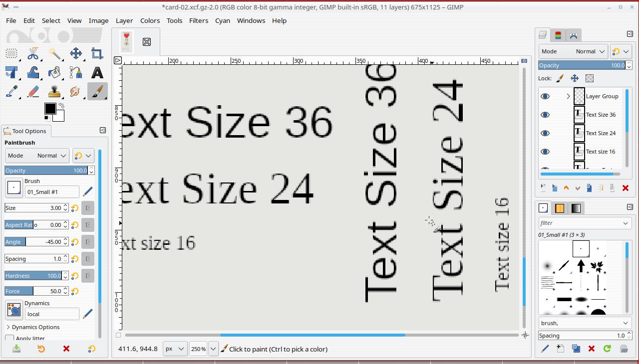Image resolution: width=639 pixels, height=364 pixels.
Task: Create a new brush
Action: 560,349
